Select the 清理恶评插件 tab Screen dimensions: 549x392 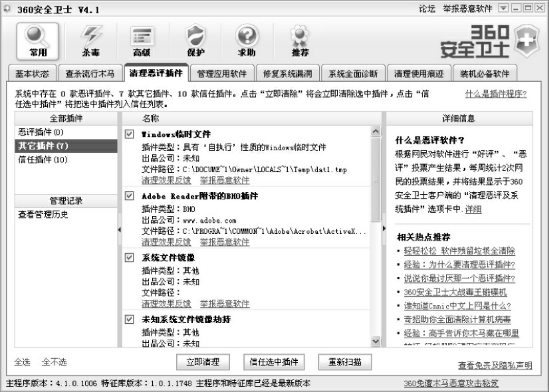[156, 73]
